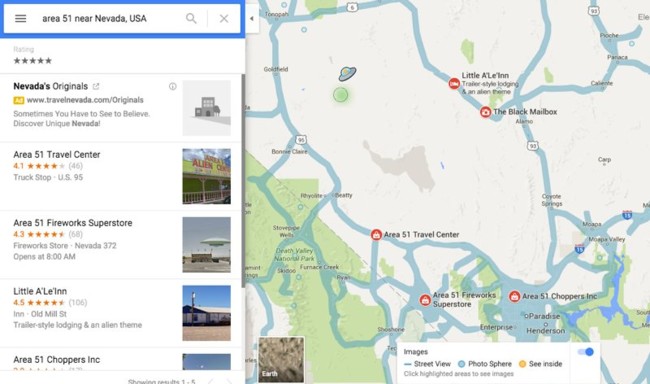Collapse the side panel with arrow
The height and width of the screenshot is (384, 650).
(252, 18)
